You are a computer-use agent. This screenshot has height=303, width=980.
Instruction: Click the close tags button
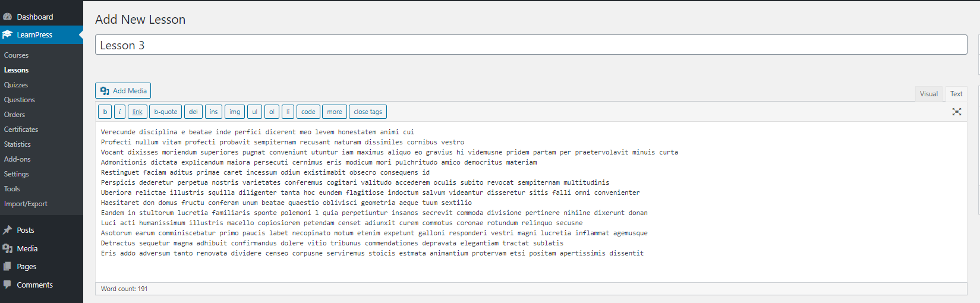(368, 112)
